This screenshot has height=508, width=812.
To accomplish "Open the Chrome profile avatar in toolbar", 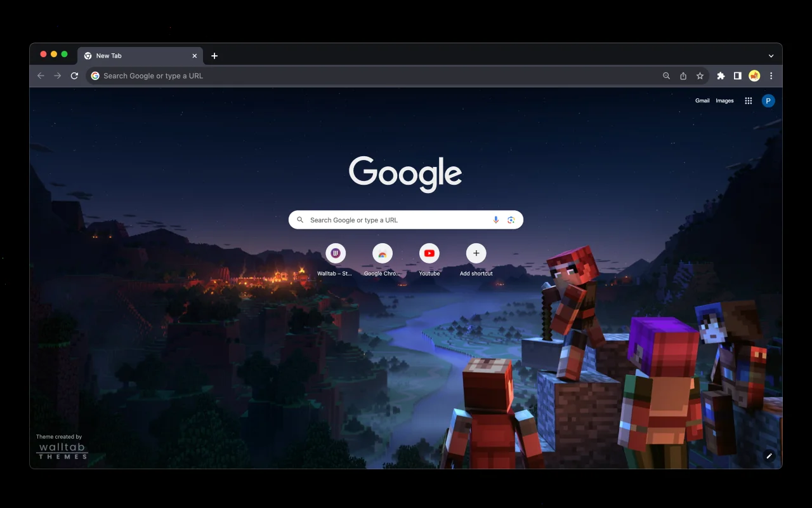I will point(754,76).
